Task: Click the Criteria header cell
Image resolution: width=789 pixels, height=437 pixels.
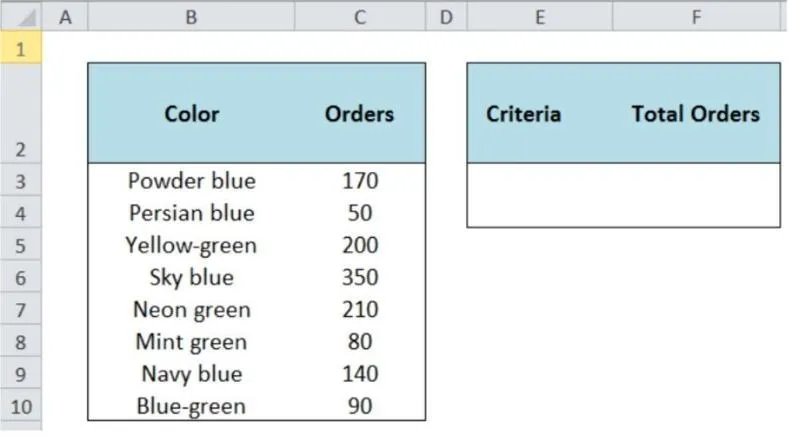Action: click(523, 114)
